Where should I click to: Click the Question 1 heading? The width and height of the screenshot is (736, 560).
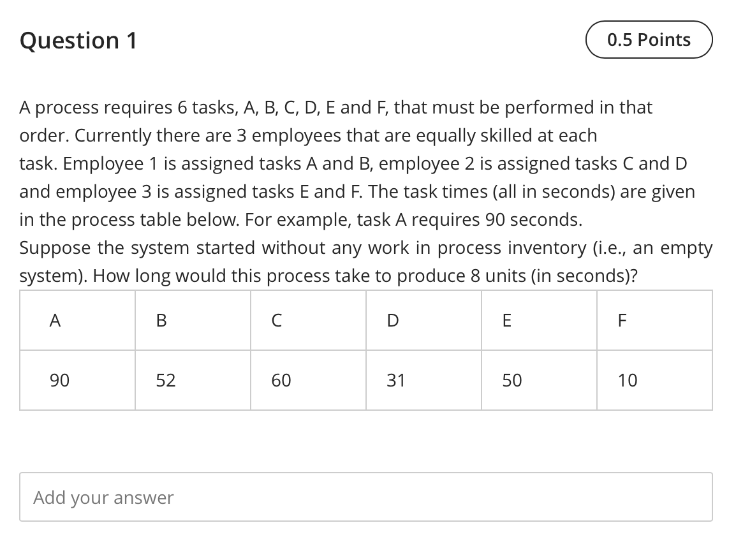pyautogui.click(x=77, y=40)
